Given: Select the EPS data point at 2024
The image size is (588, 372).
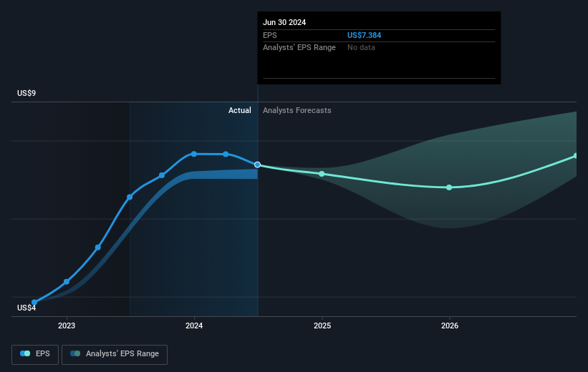Looking at the screenshot, I should pos(194,154).
